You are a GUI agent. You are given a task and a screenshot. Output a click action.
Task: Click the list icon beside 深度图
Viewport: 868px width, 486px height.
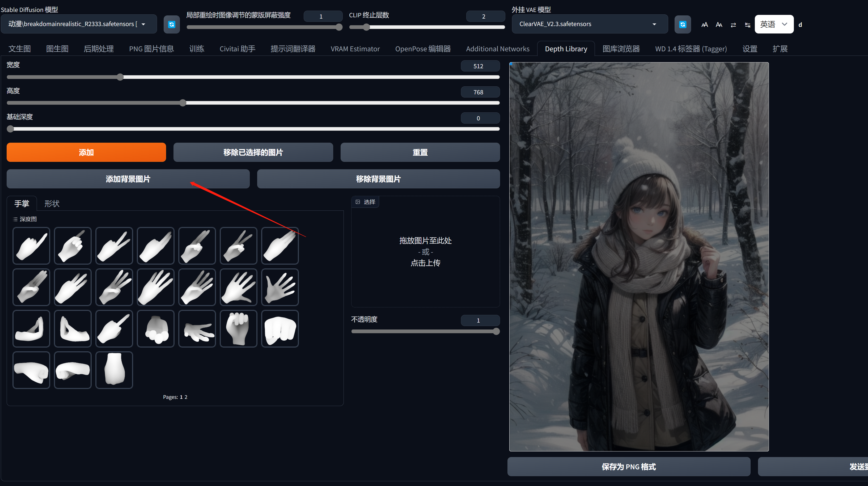click(15, 219)
